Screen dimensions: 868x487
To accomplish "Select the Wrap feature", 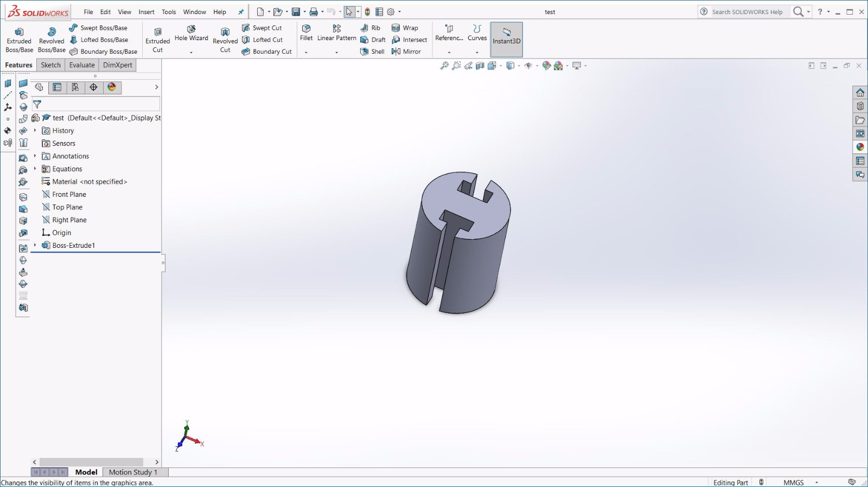I will pos(405,28).
